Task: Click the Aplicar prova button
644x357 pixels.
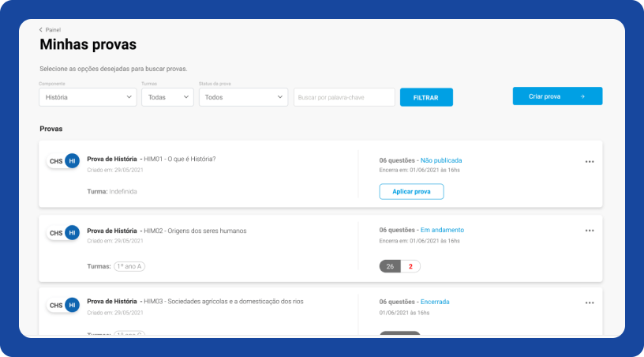Action: pyautogui.click(x=411, y=192)
